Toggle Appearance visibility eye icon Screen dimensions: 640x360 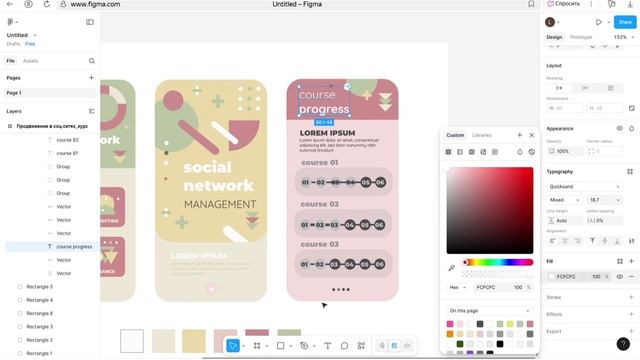coord(619,129)
